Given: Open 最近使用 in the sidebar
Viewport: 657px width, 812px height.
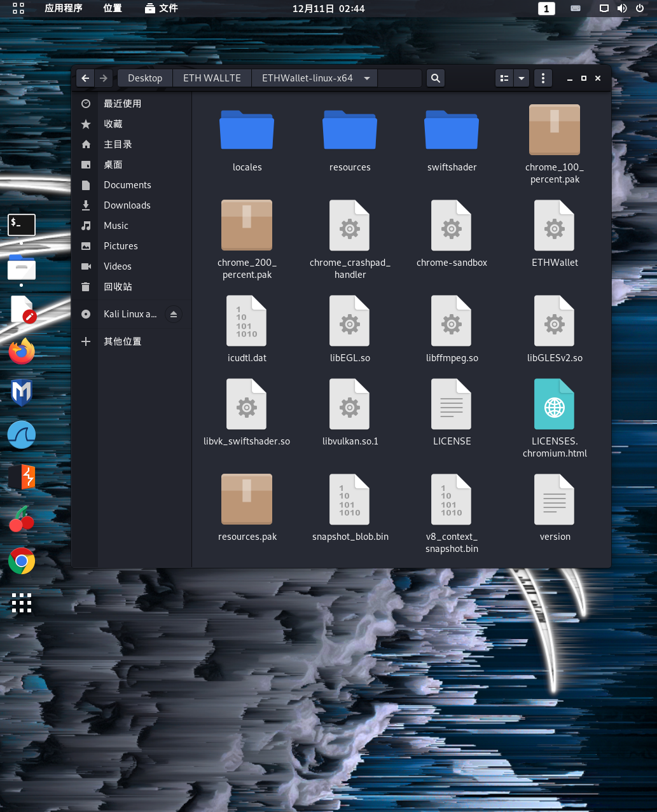Looking at the screenshot, I should [132, 104].
